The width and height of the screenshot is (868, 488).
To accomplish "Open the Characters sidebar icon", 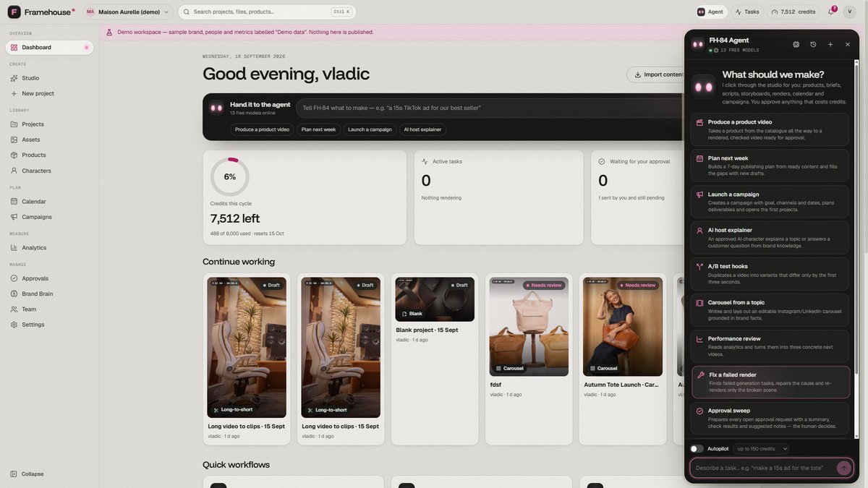I will pyautogui.click(x=14, y=171).
